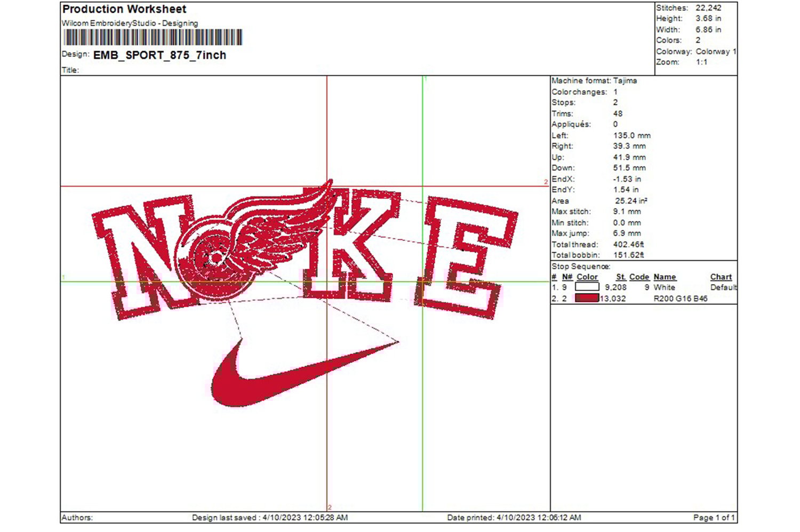Click the "Authors:" label in the footer

pos(77,518)
